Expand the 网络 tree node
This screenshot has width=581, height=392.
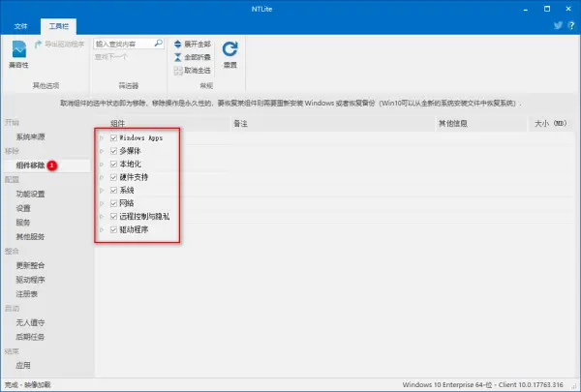click(x=102, y=203)
